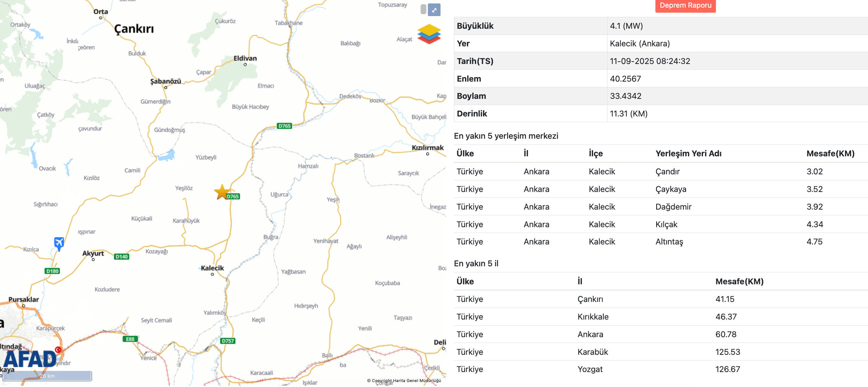Click the Büyüklük 4.1 (MW) value
Screen dimensions: 868x387
pos(626,26)
